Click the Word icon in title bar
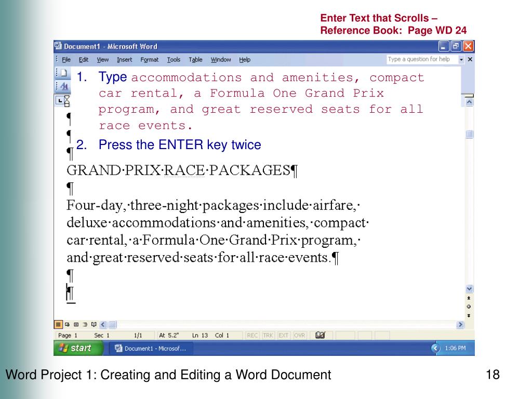Viewport: 532px width, 399px height. click(58, 46)
